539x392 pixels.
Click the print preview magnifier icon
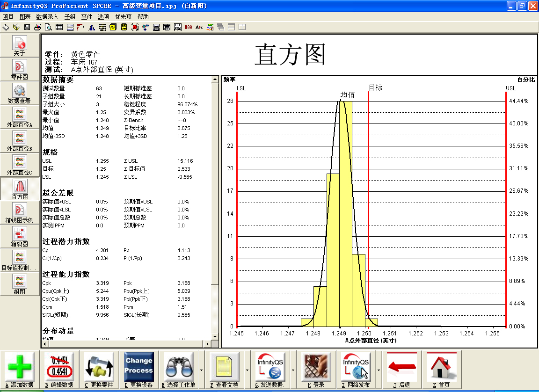[x=48, y=27]
